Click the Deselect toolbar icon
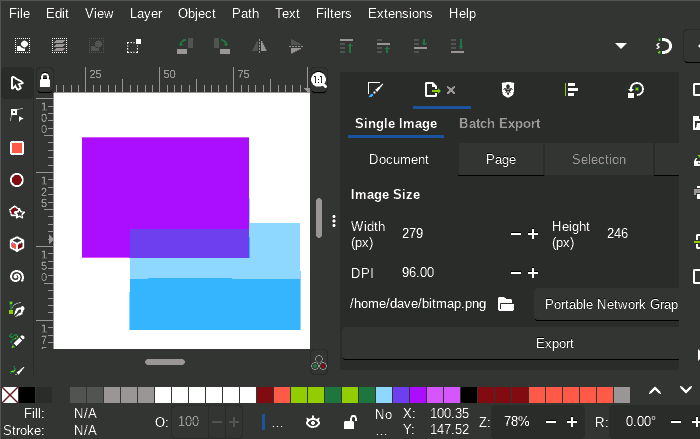Image resolution: width=700 pixels, height=439 pixels. click(x=96, y=46)
